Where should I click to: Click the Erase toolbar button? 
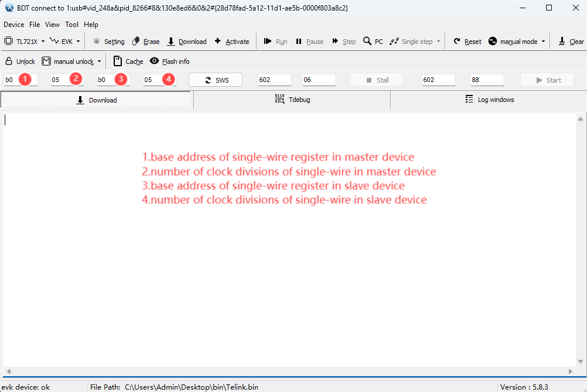click(x=146, y=41)
